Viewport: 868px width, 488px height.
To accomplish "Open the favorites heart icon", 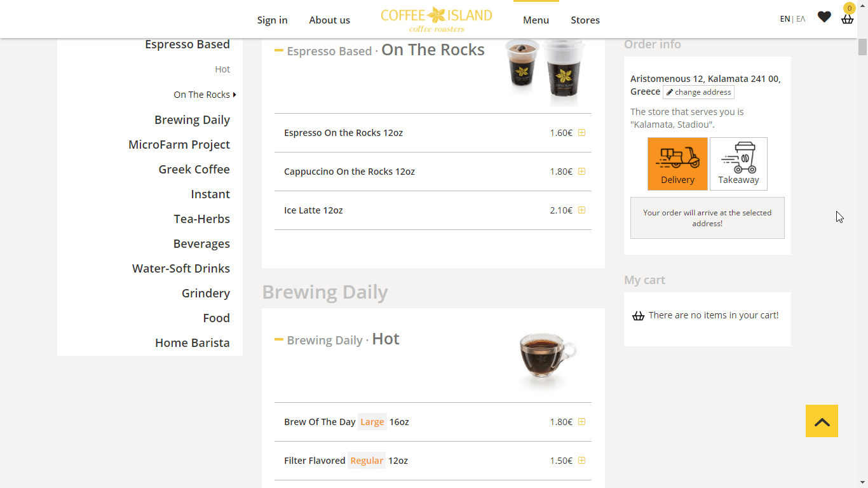I will [824, 17].
